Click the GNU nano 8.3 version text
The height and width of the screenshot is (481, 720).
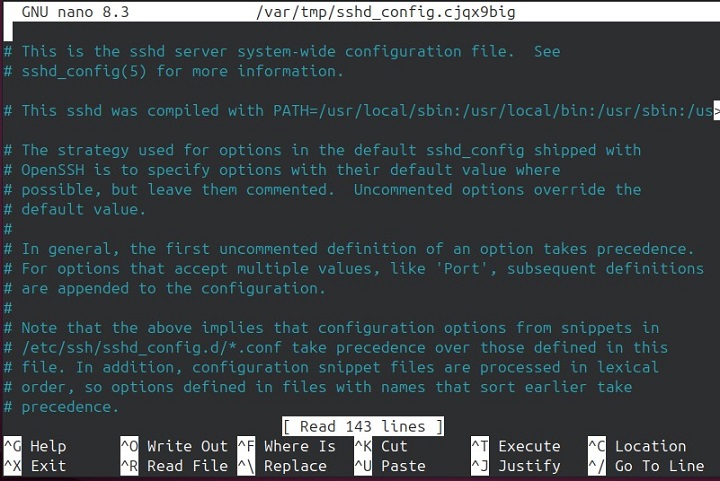[75, 12]
